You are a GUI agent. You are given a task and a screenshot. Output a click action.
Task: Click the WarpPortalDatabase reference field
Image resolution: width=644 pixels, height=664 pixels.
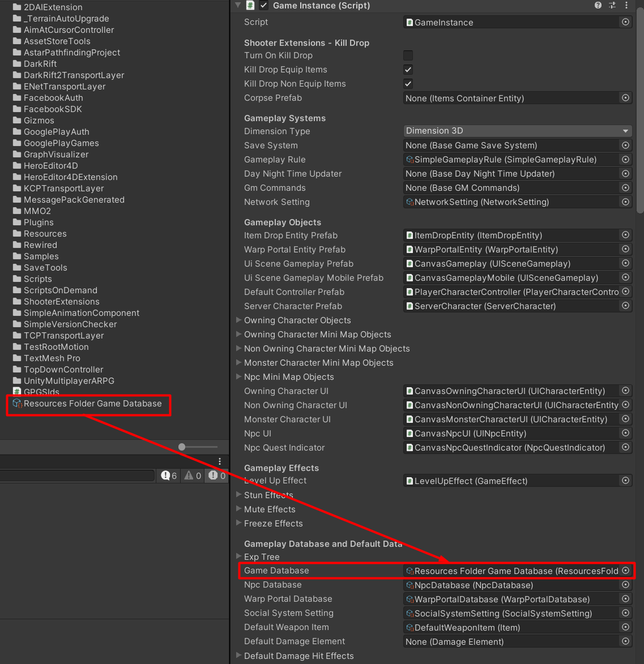(x=511, y=599)
